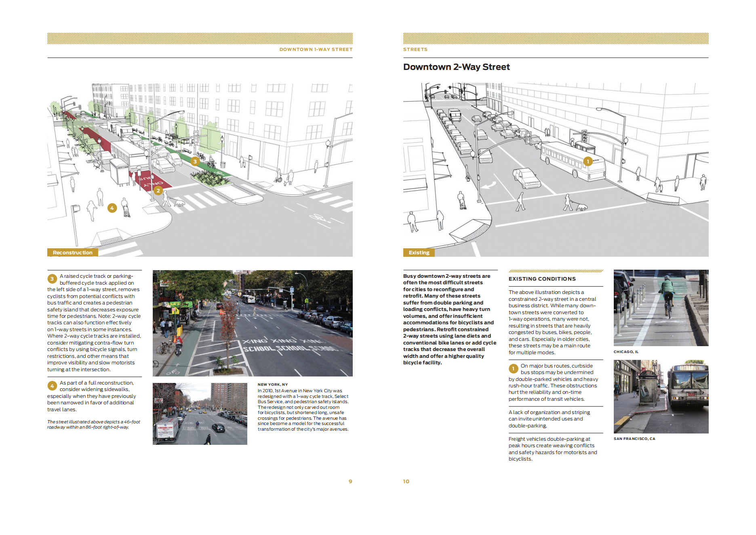Click page number 10
Image resolution: width=756 pixels, height=535 pixels.
(406, 481)
